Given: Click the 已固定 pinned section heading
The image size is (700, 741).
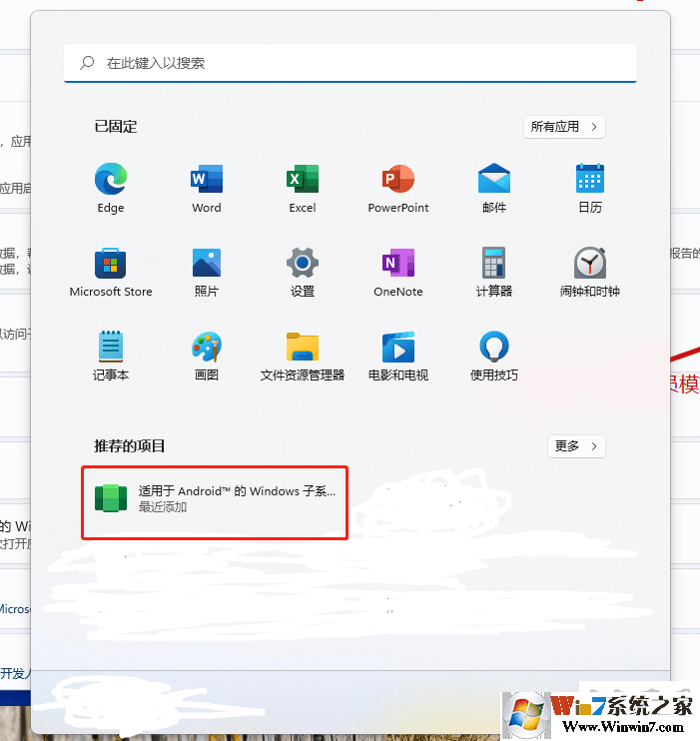Looking at the screenshot, I should [116, 127].
